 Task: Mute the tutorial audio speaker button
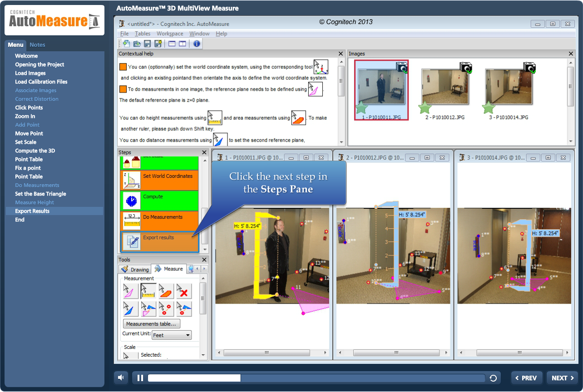121,377
